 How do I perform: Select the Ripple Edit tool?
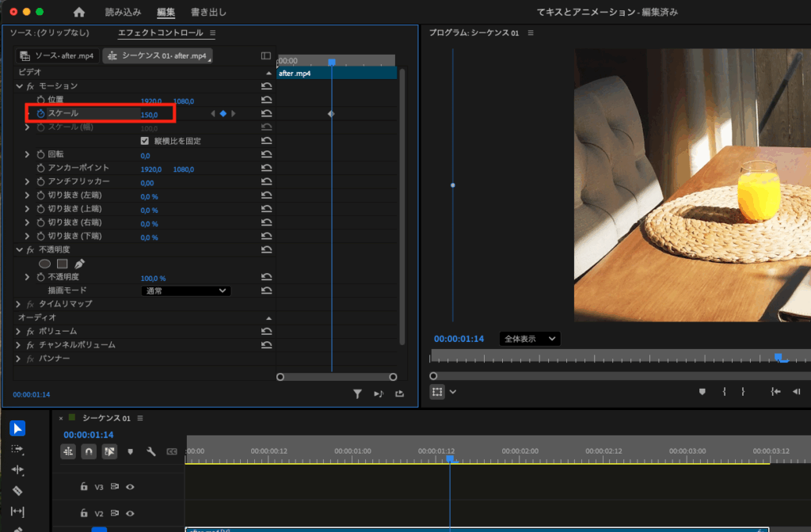coord(17,469)
